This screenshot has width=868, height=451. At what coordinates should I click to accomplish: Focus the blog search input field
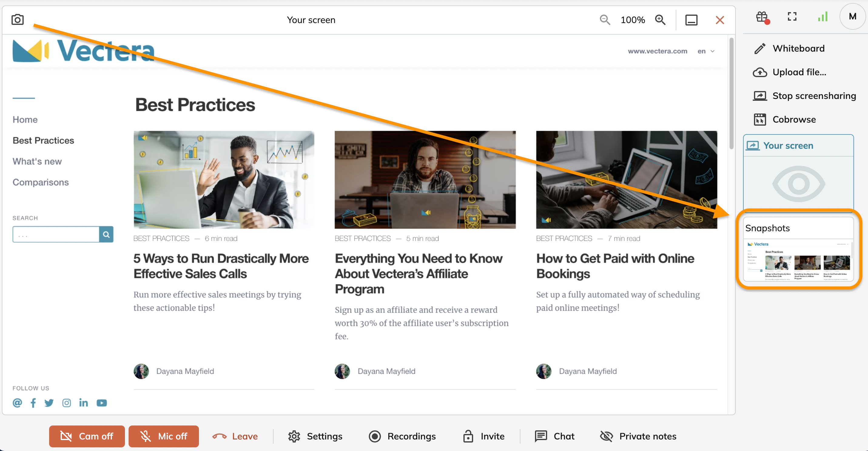pos(56,234)
